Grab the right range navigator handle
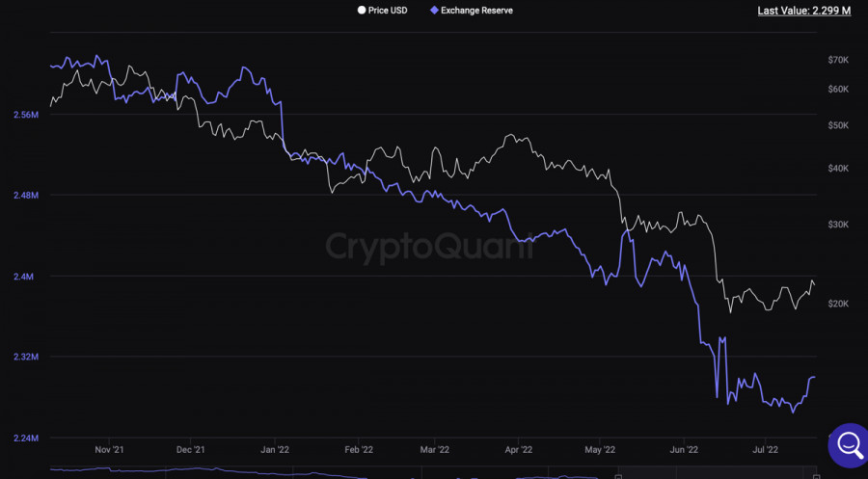 (x=816, y=476)
